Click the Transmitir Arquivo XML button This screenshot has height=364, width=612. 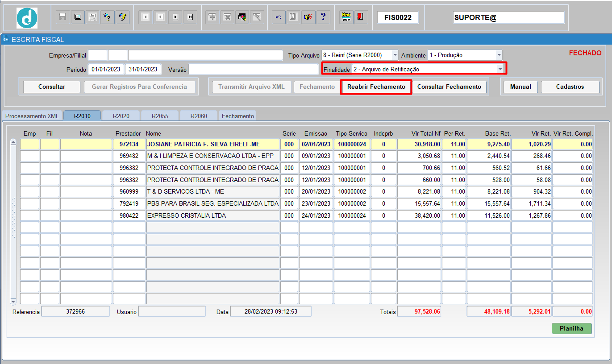tap(250, 87)
